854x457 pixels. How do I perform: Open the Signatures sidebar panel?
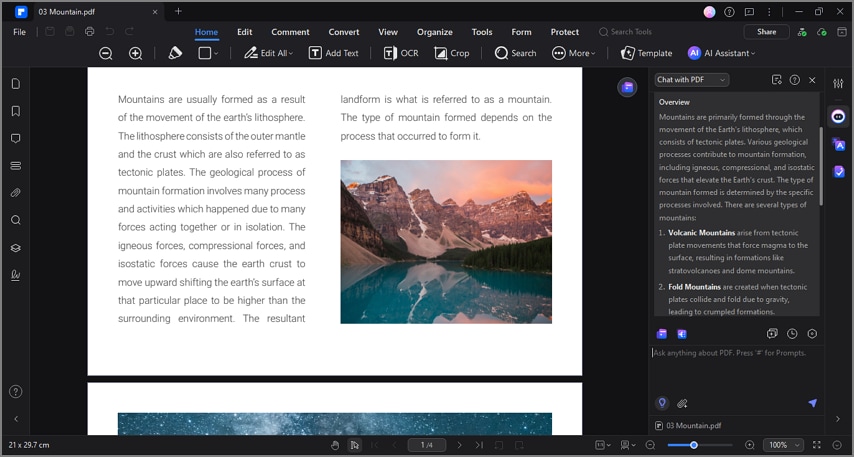point(16,275)
